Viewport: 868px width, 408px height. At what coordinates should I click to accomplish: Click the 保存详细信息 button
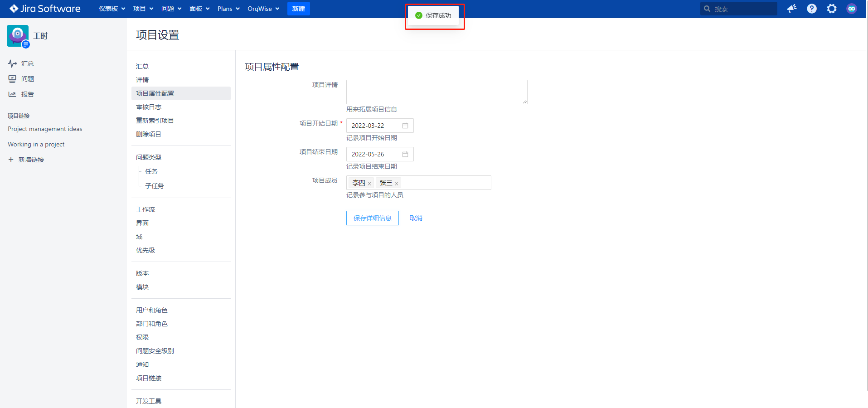coord(372,218)
